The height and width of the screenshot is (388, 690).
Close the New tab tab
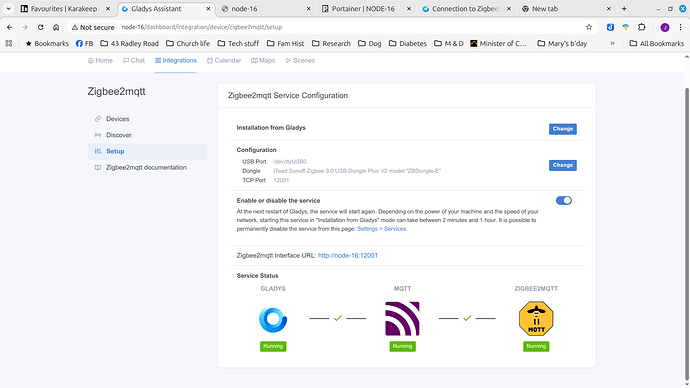click(609, 9)
